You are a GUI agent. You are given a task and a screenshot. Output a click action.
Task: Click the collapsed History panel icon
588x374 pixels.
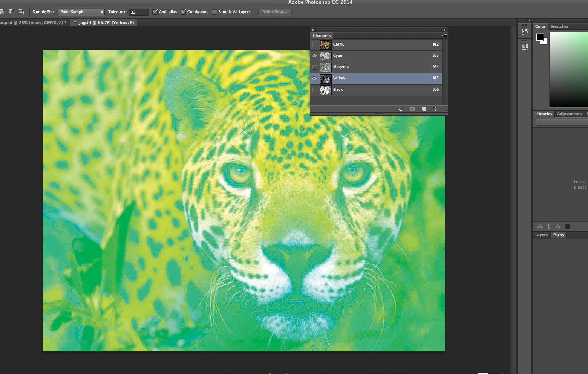point(525,32)
